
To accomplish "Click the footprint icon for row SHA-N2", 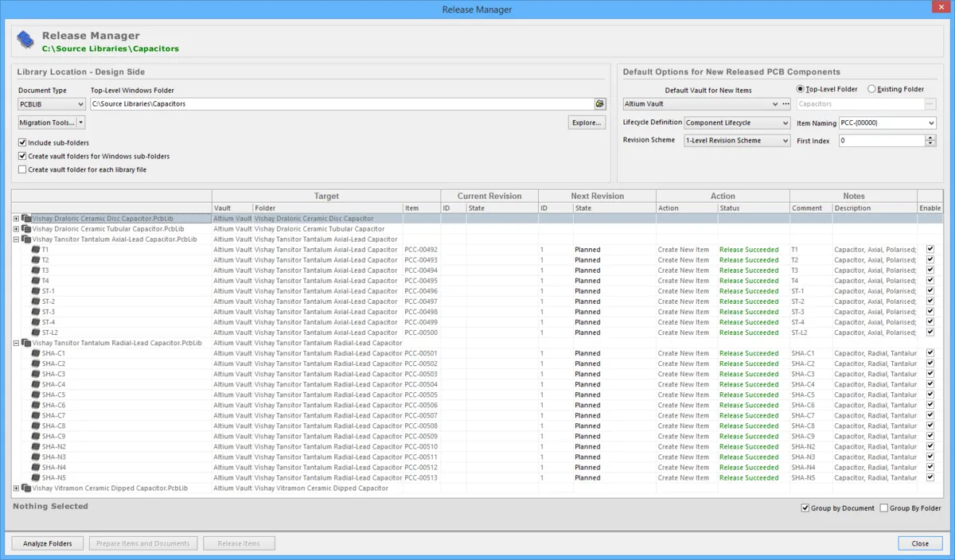I will coord(35,447).
